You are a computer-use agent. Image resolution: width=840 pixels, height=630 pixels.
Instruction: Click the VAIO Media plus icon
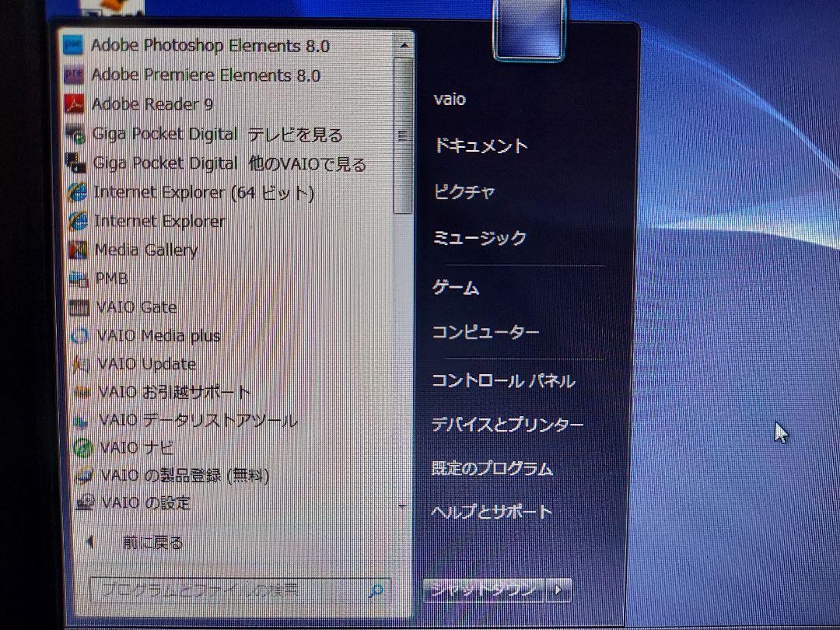(80, 336)
